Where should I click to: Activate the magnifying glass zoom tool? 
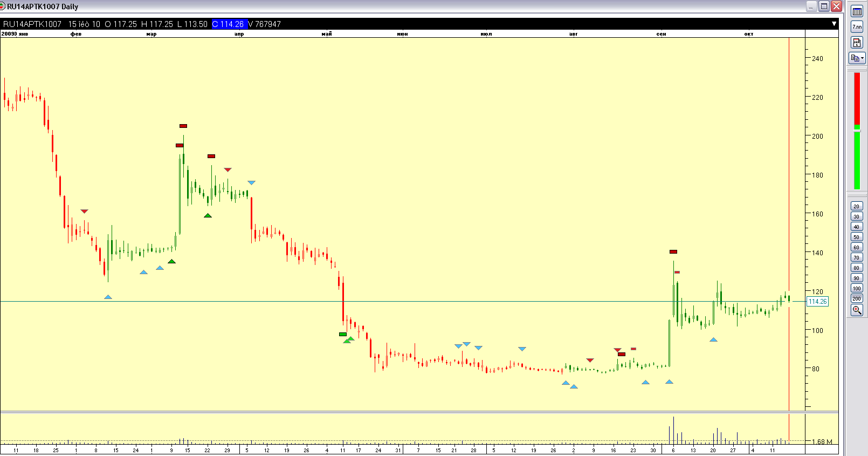tap(857, 310)
